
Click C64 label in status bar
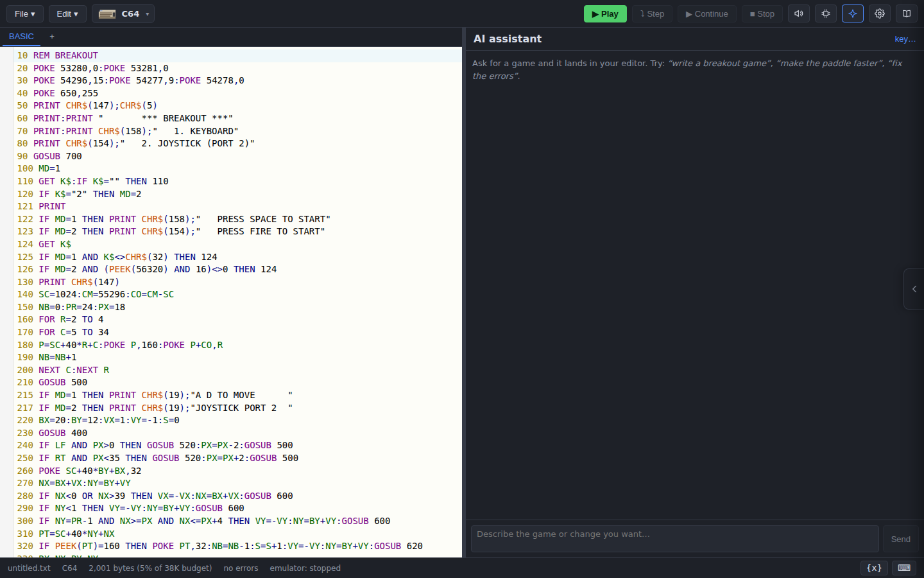click(x=69, y=568)
